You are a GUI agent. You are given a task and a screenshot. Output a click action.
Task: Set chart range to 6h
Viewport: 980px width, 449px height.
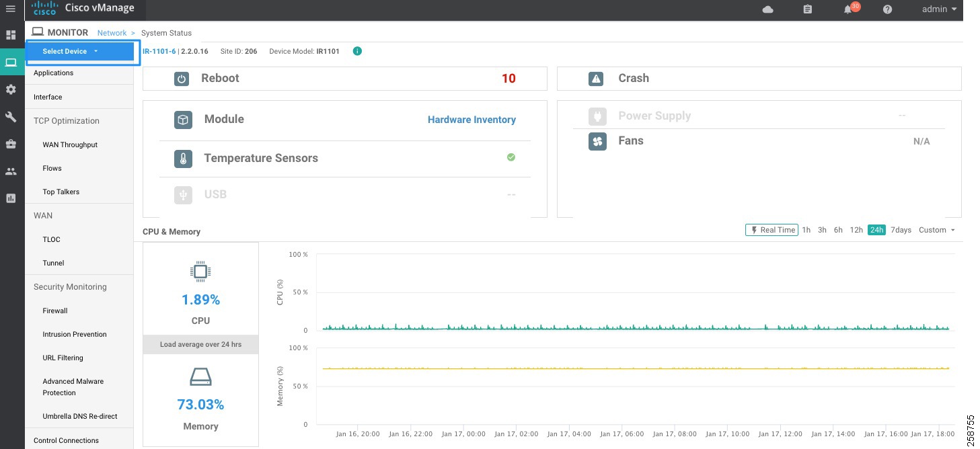point(838,230)
